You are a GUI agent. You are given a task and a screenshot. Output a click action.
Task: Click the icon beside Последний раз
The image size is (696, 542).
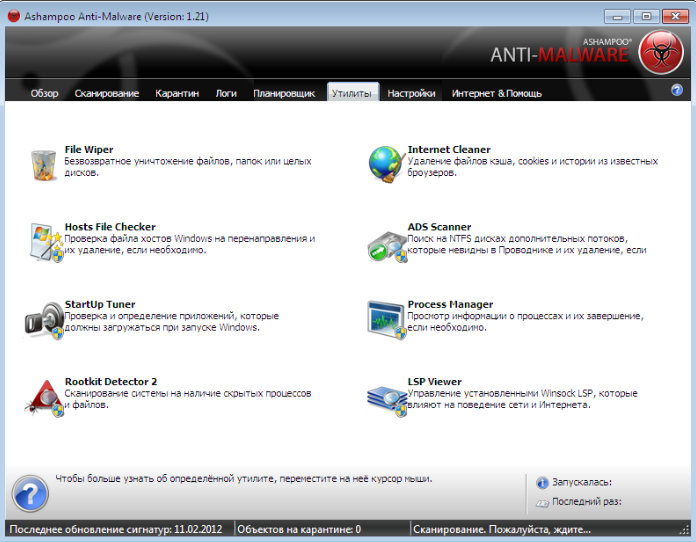click(542, 502)
